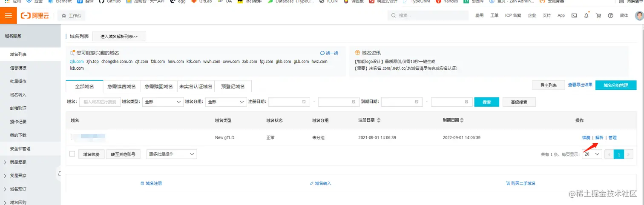644x205 pixels.
Task: Open the help question-mark icon
Action: [610, 16]
